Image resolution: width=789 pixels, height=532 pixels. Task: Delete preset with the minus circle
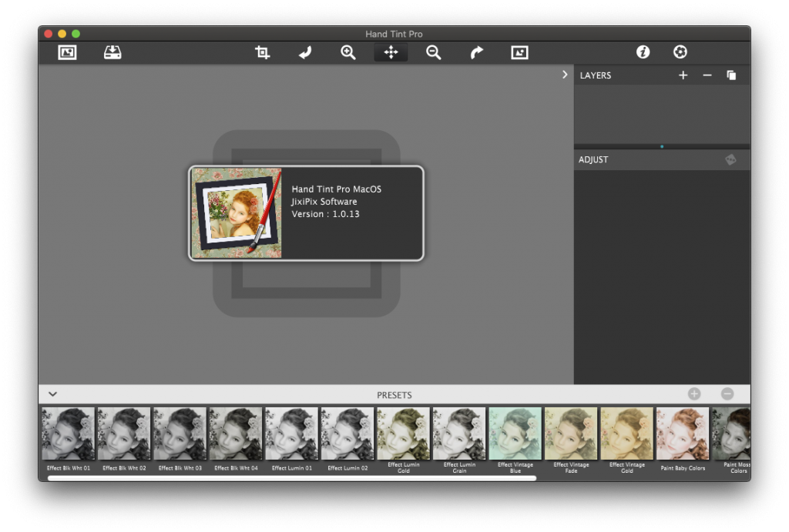(x=727, y=393)
